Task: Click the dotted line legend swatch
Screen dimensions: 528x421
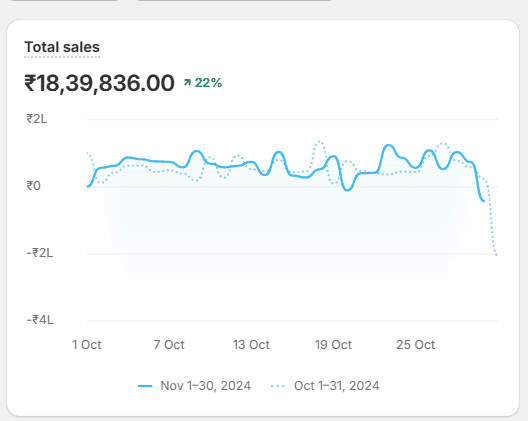Action: click(278, 386)
